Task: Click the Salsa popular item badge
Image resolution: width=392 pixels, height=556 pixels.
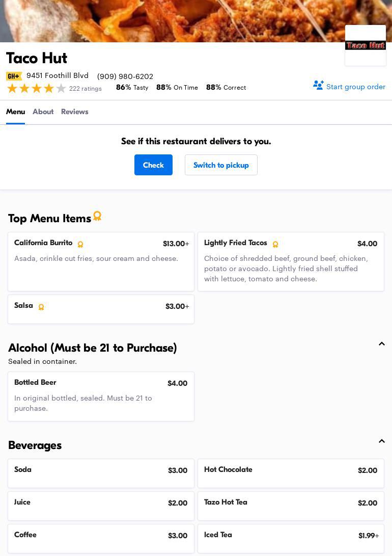Action: [x=41, y=307]
